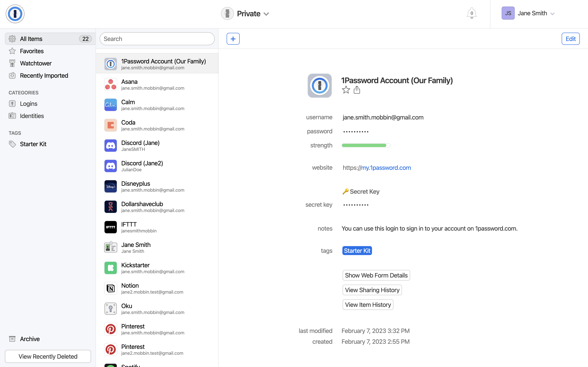This screenshot has width=588, height=367.
Task: Click the password strength bar
Action: click(x=366, y=145)
